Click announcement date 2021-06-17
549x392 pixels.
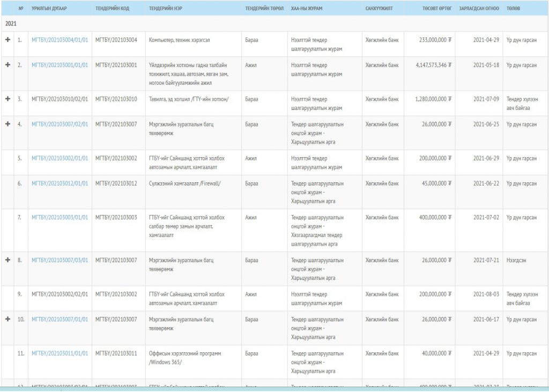(x=486, y=320)
